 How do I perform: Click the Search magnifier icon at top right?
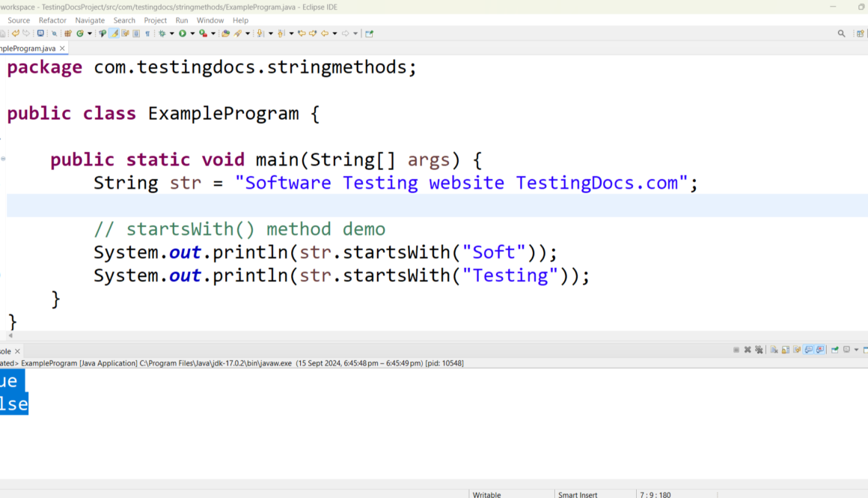tap(841, 34)
